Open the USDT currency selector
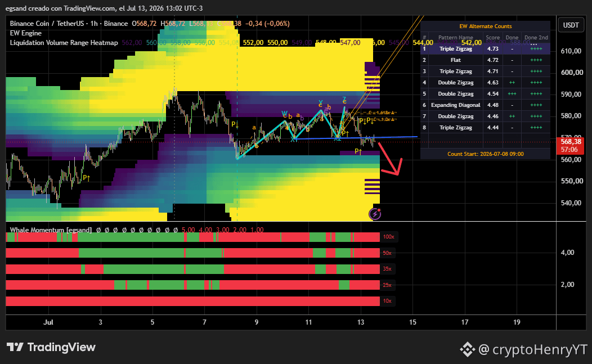The image size is (592, 364). [571, 25]
